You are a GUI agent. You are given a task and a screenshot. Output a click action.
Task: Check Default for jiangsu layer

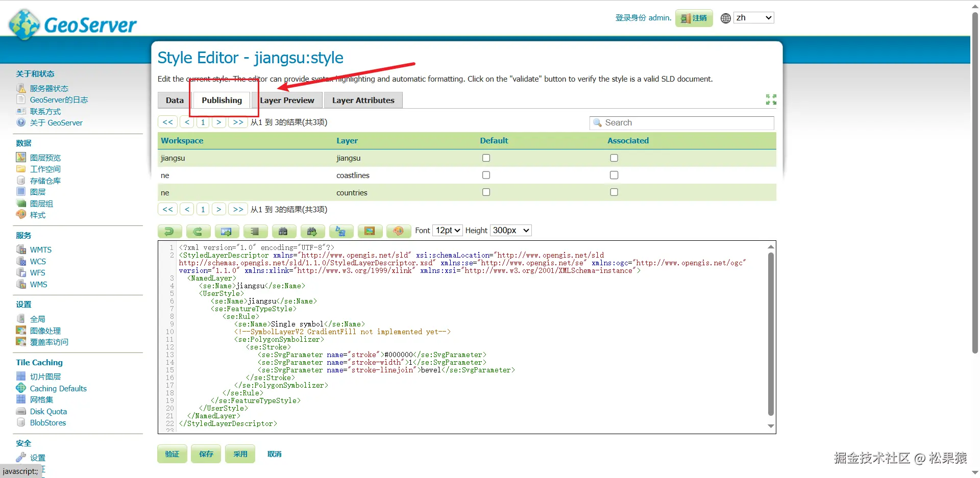486,158
